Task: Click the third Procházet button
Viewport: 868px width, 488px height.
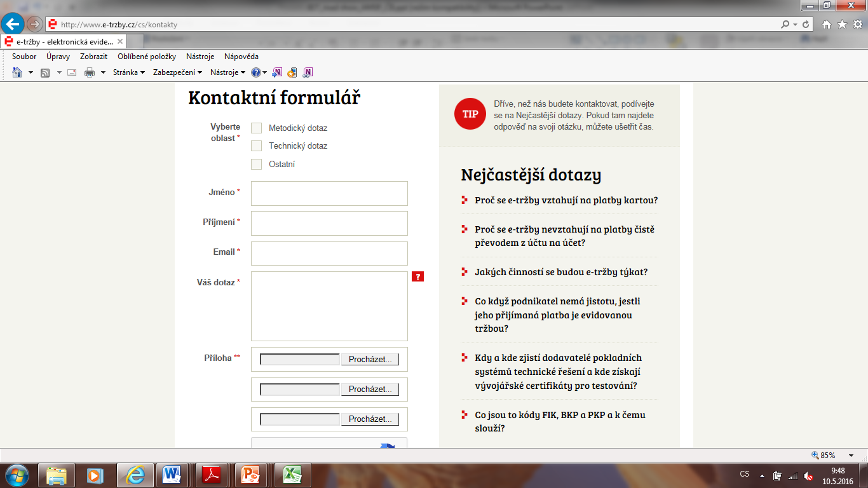Action: coord(370,419)
